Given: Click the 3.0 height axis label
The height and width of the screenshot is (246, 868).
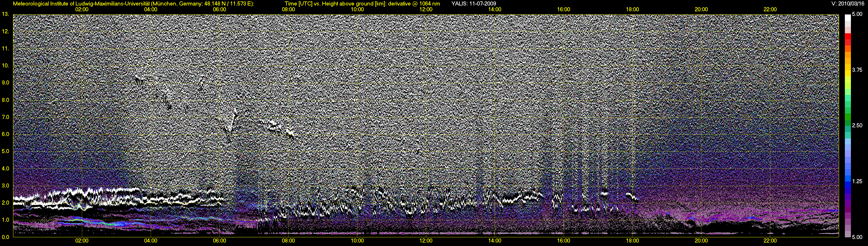Looking at the screenshot, I should pyautogui.click(x=6, y=186).
